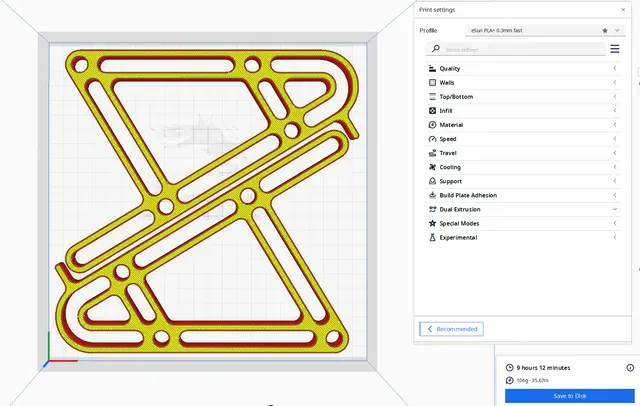Click the 106g material estimate text
Viewport: 640px width, 406px height.
tap(533, 380)
